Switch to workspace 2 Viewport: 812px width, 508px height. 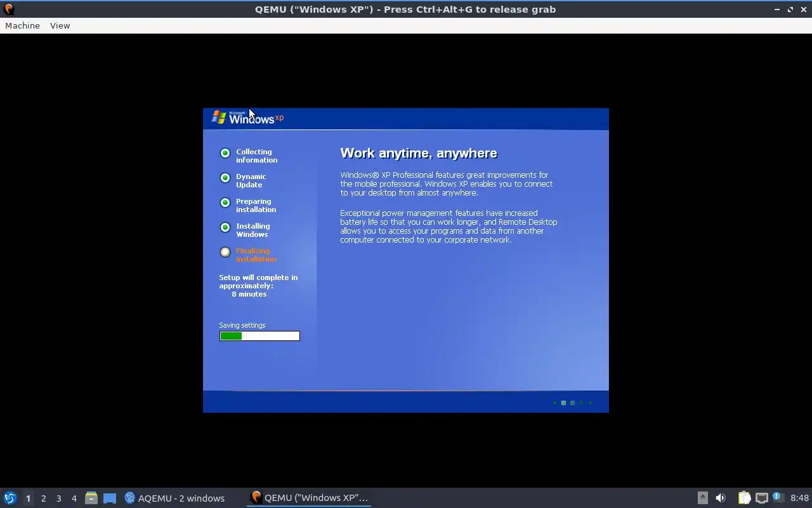[x=43, y=498]
